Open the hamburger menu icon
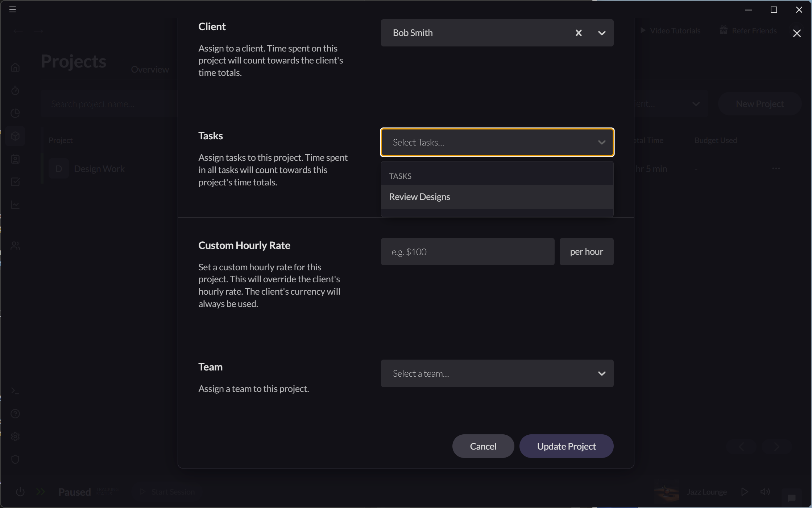812x508 pixels. point(13,9)
